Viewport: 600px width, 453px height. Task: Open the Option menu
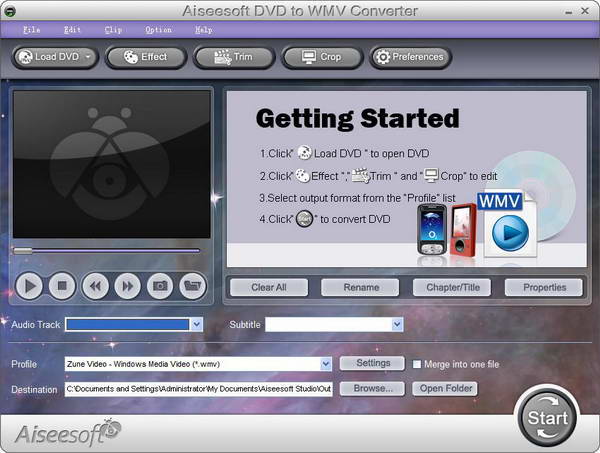pos(158,30)
